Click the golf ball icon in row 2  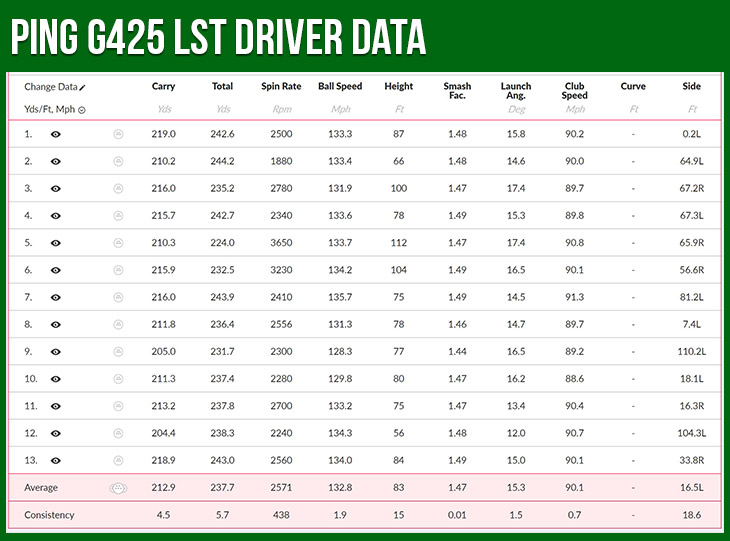118,162
